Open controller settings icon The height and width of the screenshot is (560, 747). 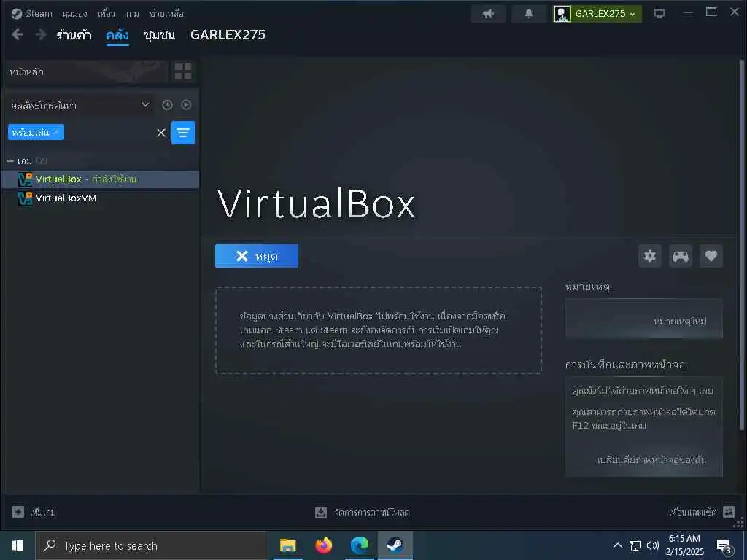[x=681, y=256]
